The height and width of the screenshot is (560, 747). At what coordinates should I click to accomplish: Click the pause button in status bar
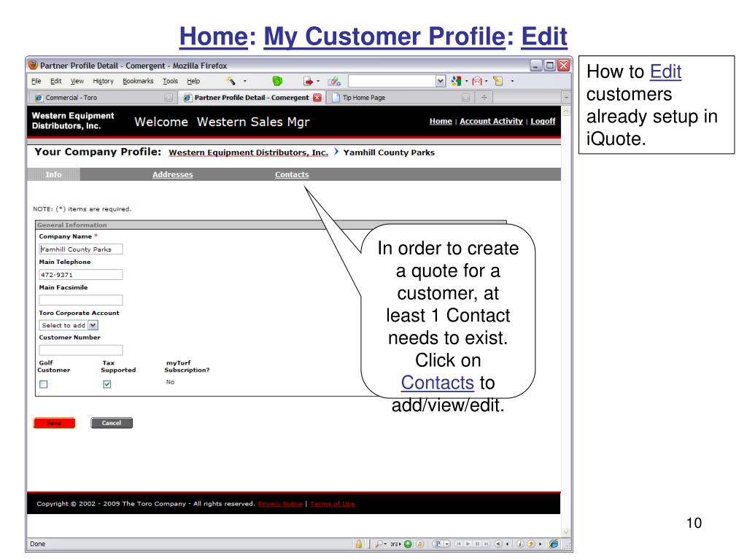pyautogui.click(x=477, y=544)
